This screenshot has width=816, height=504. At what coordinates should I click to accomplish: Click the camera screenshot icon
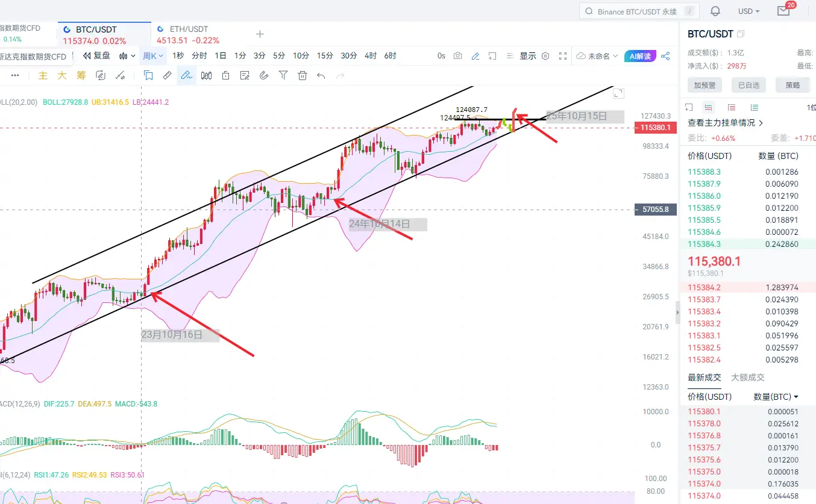coord(458,56)
